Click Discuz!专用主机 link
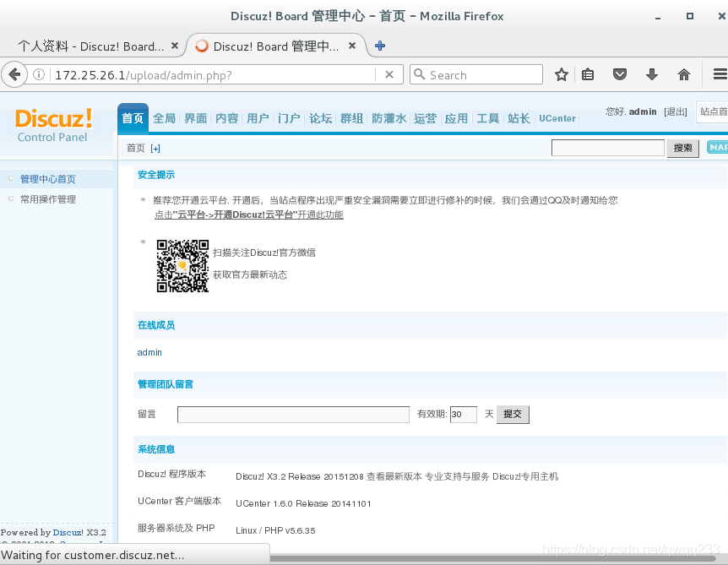The width and height of the screenshot is (728, 565). 525,477
